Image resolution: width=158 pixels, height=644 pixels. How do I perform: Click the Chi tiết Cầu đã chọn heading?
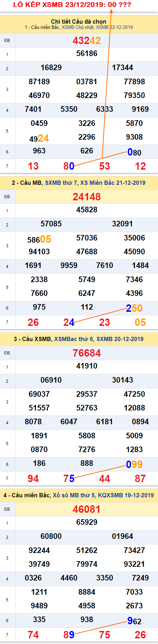click(78, 22)
